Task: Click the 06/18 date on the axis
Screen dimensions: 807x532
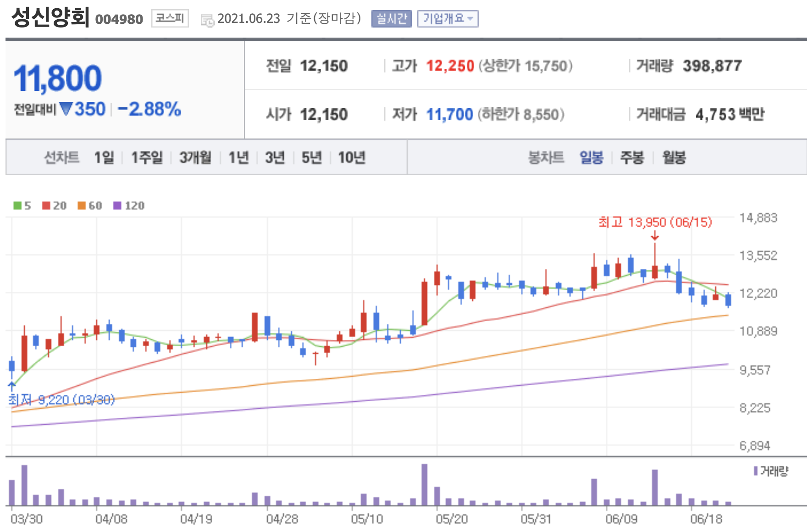Action: tap(706, 519)
